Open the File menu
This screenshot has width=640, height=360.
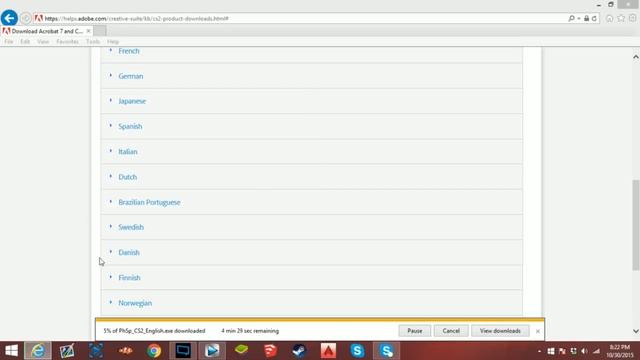click(9, 42)
